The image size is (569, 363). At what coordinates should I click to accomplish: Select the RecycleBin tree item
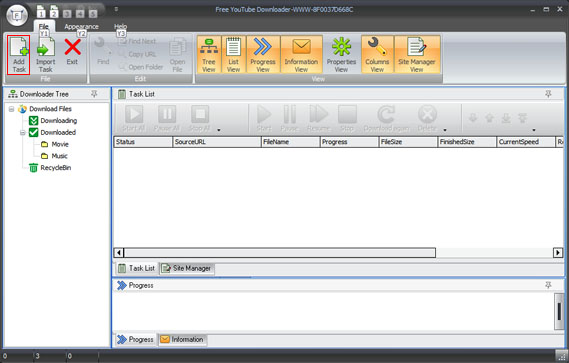pyautogui.click(x=56, y=168)
